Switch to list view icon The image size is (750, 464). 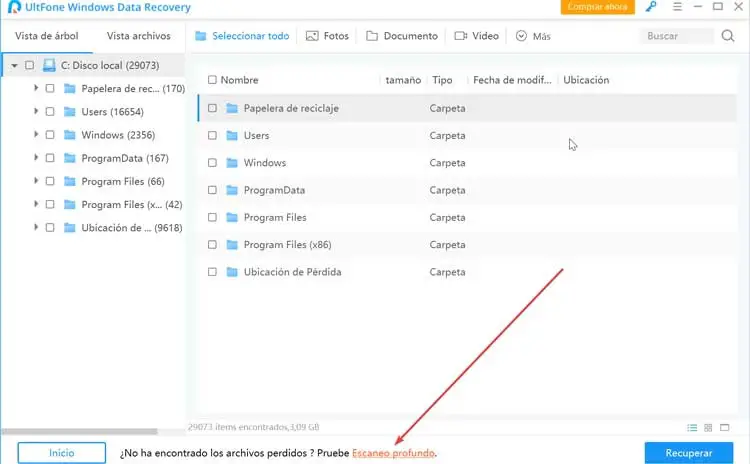click(x=692, y=428)
